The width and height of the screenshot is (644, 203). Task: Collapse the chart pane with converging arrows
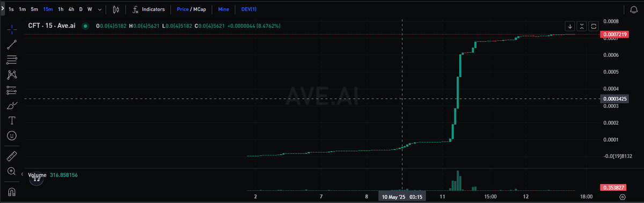pos(582,26)
